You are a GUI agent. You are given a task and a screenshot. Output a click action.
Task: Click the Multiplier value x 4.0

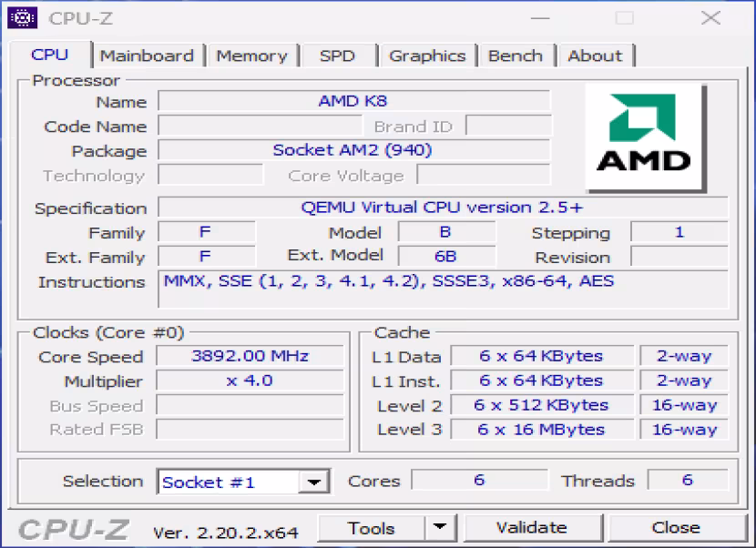click(250, 381)
